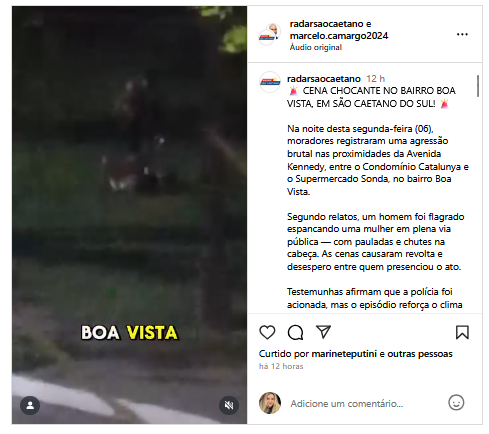Show tagged people on the video
Viewport: 489px width, 434px height.
tap(30, 405)
